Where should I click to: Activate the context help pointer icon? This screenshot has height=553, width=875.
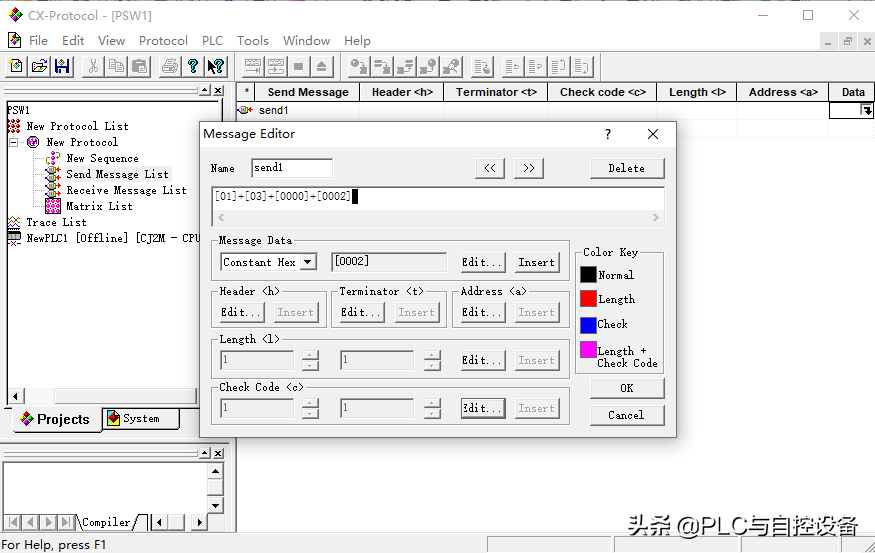(215, 67)
